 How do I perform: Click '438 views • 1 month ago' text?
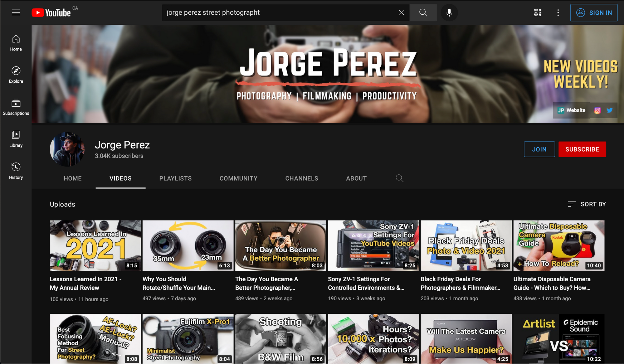pos(542,298)
